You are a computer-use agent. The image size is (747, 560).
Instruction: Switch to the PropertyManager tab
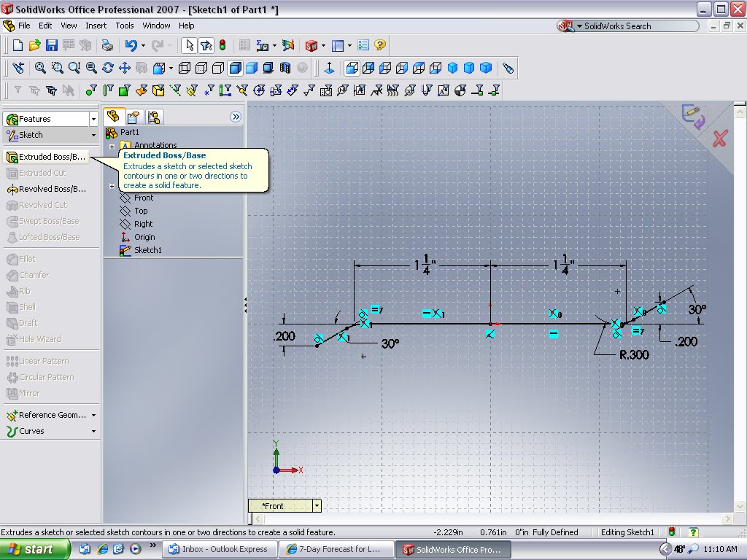(133, 117)
